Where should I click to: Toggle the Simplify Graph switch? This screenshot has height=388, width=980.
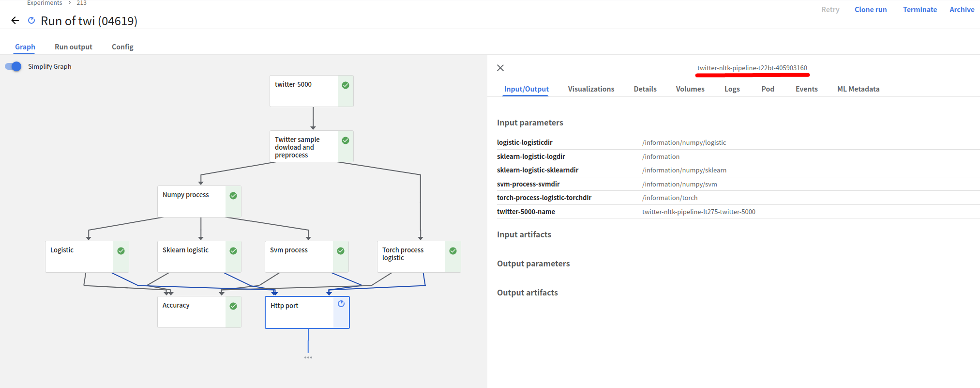(x=14, y=66)
